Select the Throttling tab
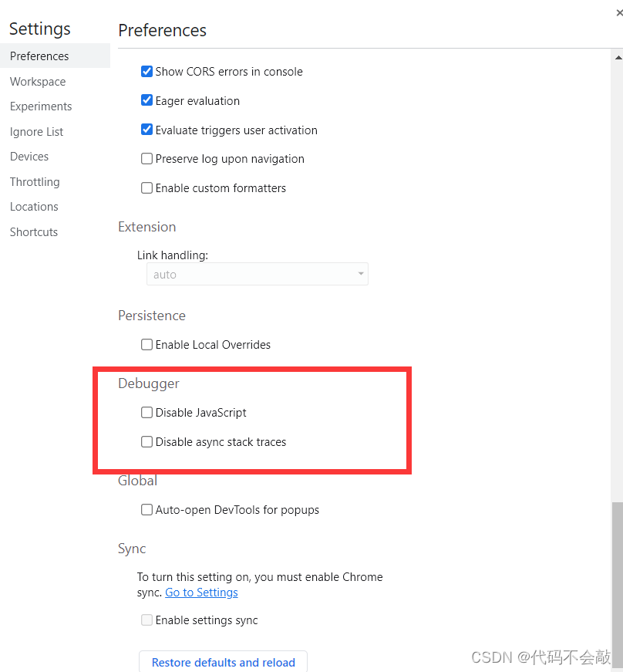The image size is (623, 672). [x=35, y=182]
